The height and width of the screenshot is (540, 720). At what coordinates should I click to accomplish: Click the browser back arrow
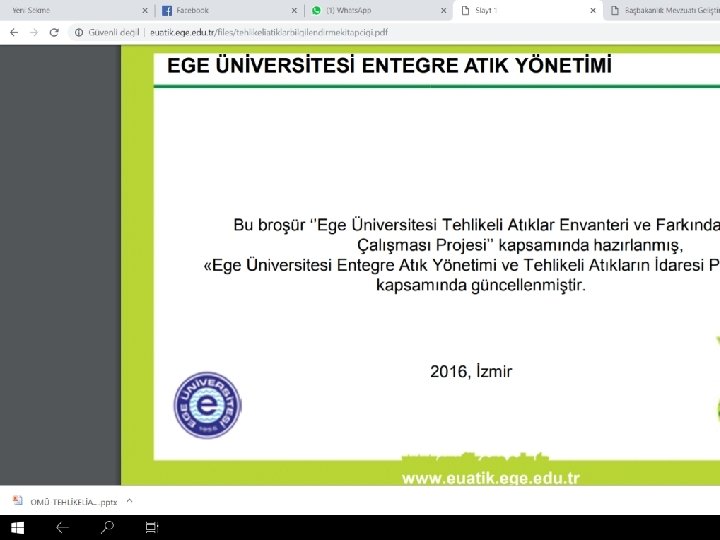(14, 33)
